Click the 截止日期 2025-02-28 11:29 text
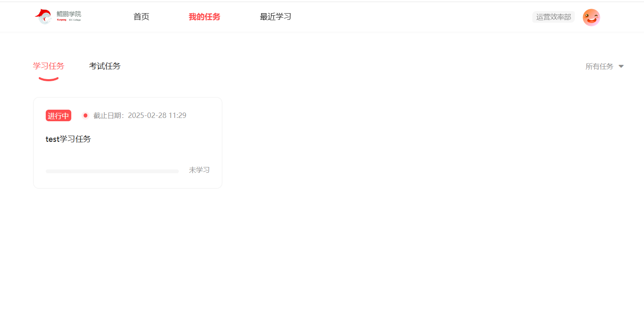This screenshot has height=327, width=644. tap(140, 115)
